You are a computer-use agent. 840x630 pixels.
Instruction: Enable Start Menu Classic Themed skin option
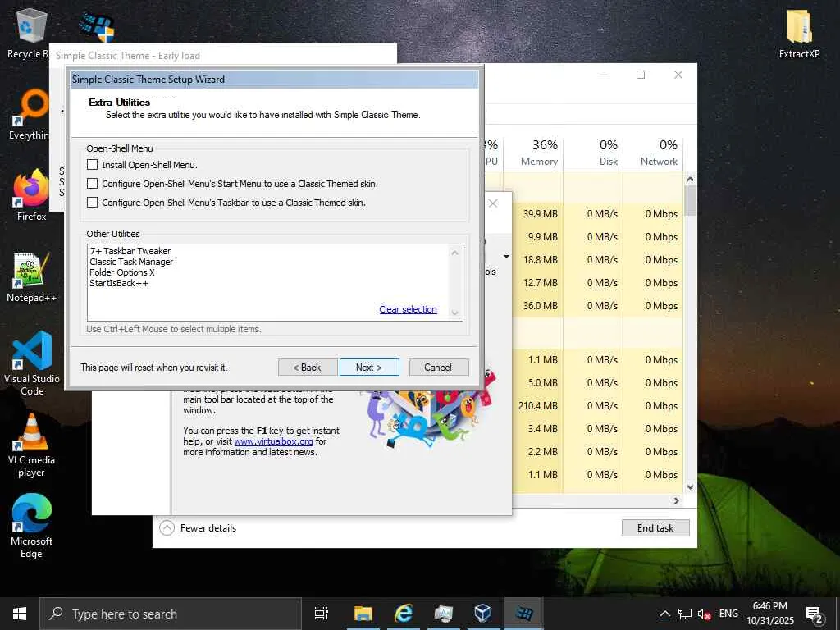(92, 183)
